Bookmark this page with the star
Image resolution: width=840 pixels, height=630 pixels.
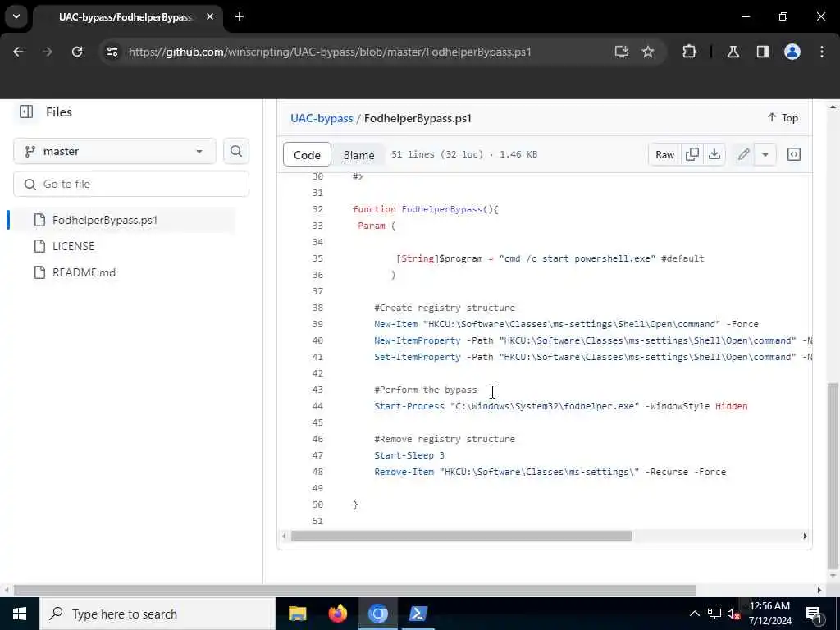coord(648,52)
